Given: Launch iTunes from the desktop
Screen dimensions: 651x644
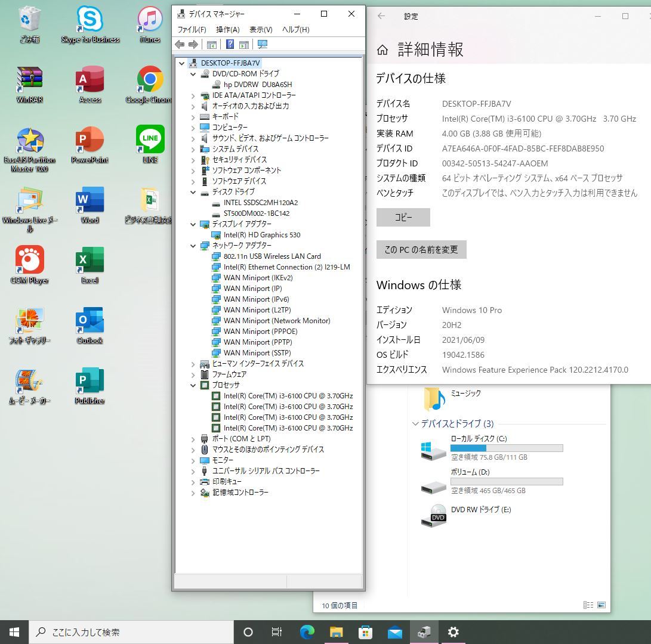Looking at the screenshot, I should [x=150, y=25].
